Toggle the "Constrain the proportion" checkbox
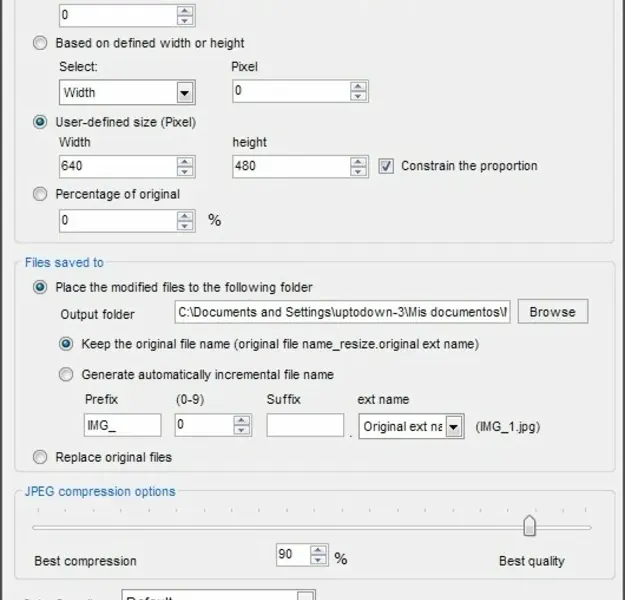 pos(387,166)
